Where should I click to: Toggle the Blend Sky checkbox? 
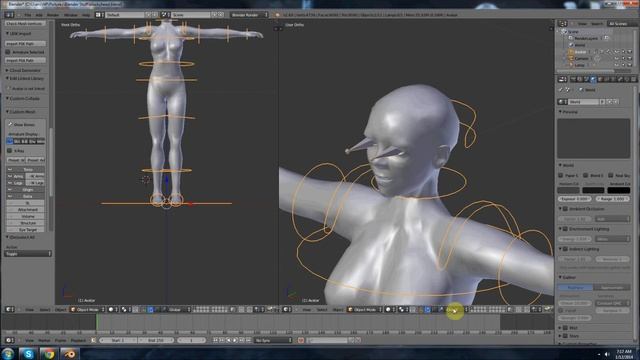tap(586, 175)
